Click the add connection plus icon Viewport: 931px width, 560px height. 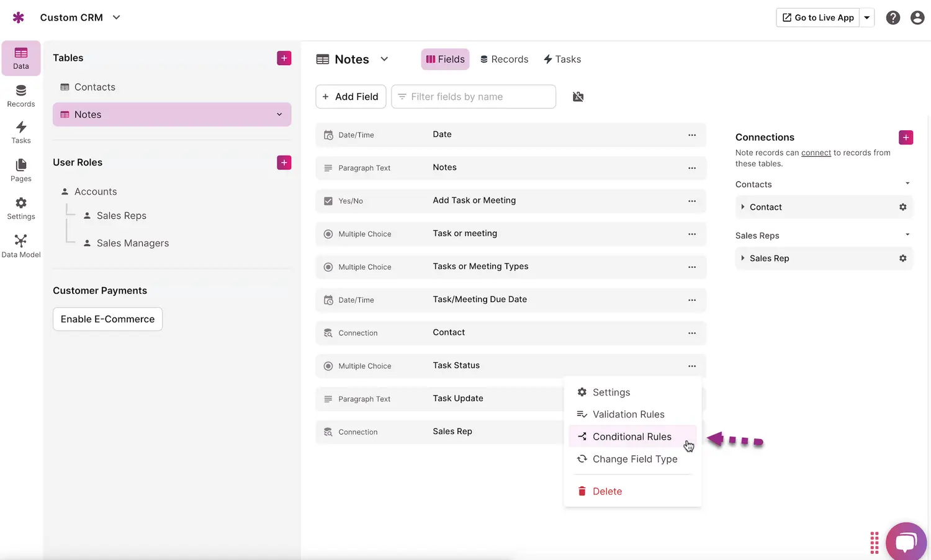[x=906, y=138]
